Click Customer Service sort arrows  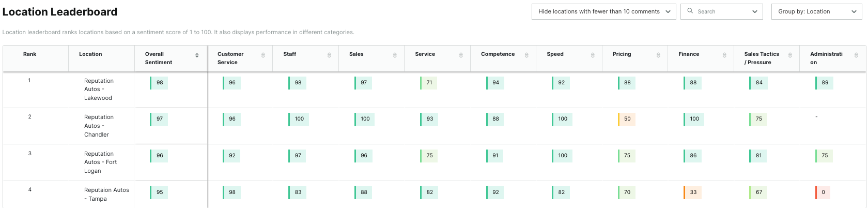(x=263, y=55)
